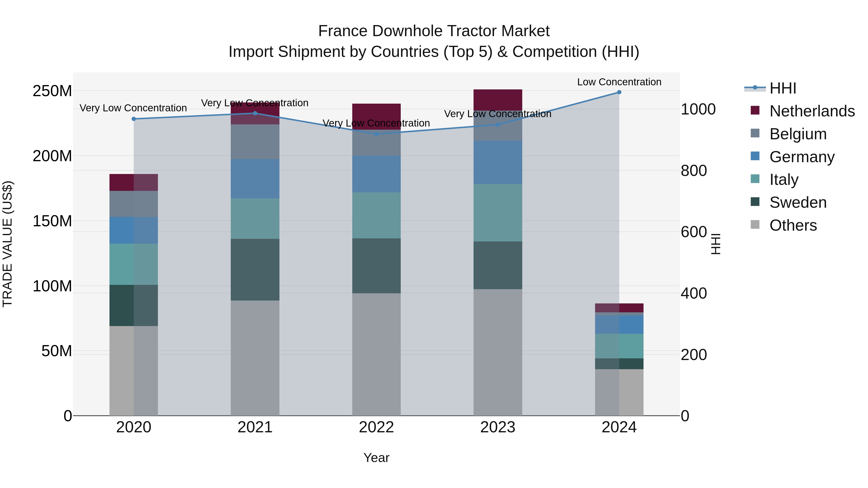Click the 250M y-axis tick label

[52, 91]
